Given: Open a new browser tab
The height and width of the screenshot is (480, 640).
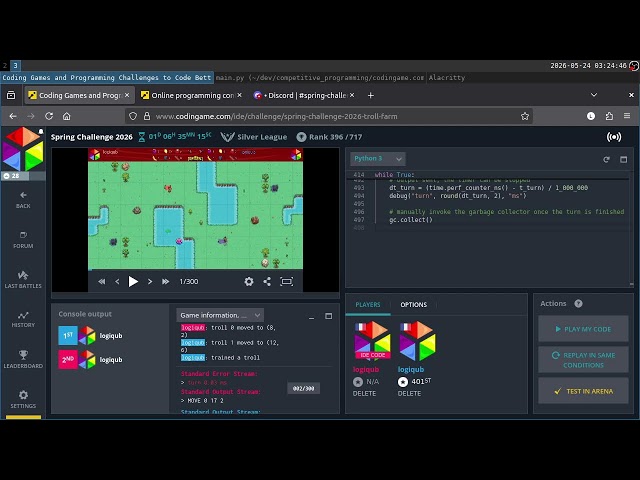Looking at the screenshot, I should [x=370, y=95].
